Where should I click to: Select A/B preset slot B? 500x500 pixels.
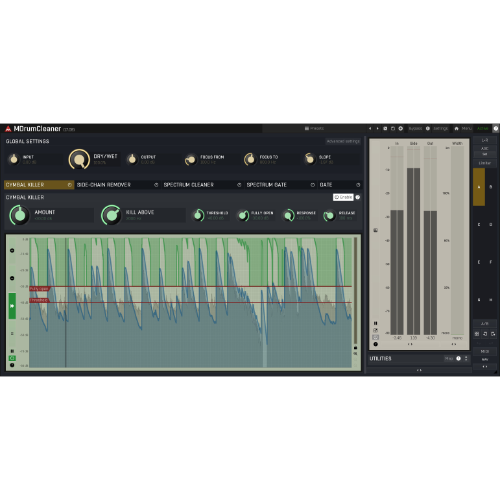(491, 187)
